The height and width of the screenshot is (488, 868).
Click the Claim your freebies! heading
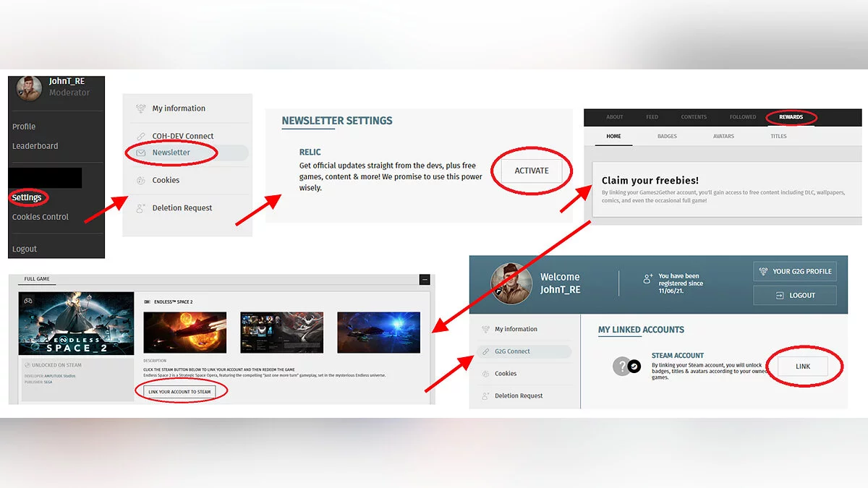pos(650,180)
